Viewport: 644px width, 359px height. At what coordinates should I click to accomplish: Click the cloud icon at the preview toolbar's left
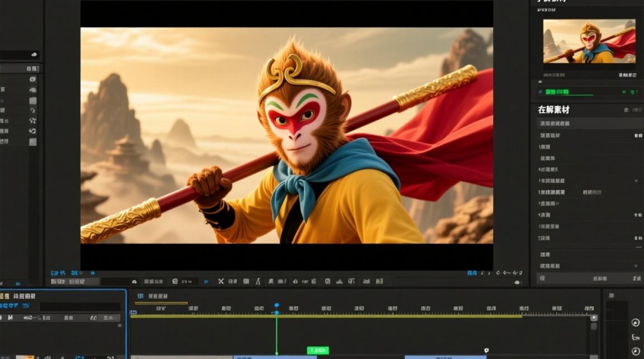click(134, 282)
